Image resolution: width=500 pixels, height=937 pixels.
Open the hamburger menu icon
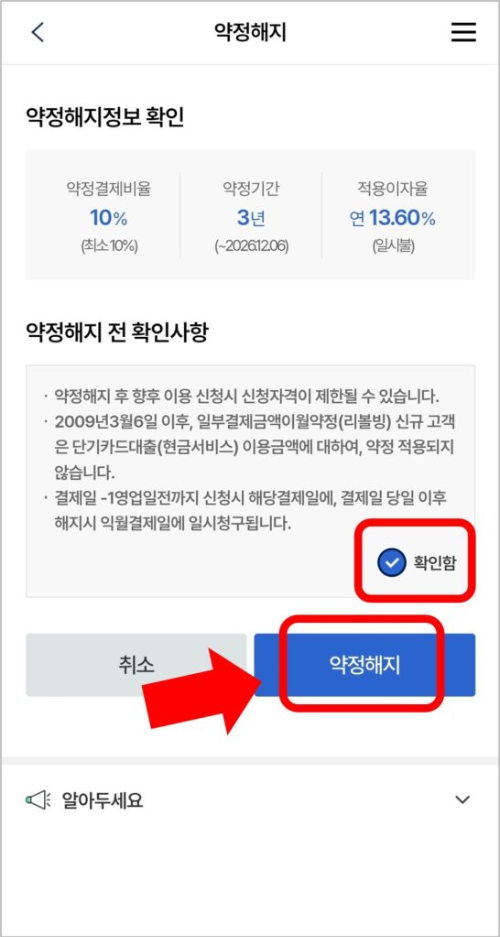[x=463, y=32]
